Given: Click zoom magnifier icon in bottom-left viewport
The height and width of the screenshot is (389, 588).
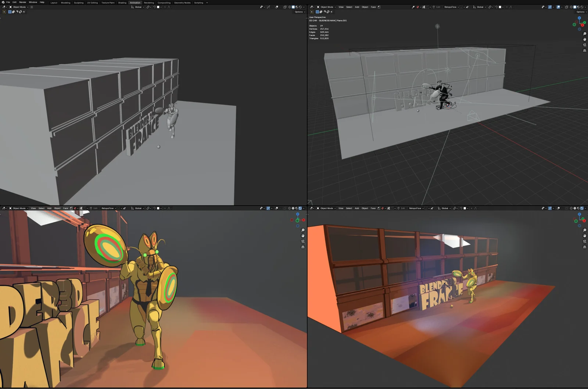Looking at the screenshot, I should coord(303,230).
